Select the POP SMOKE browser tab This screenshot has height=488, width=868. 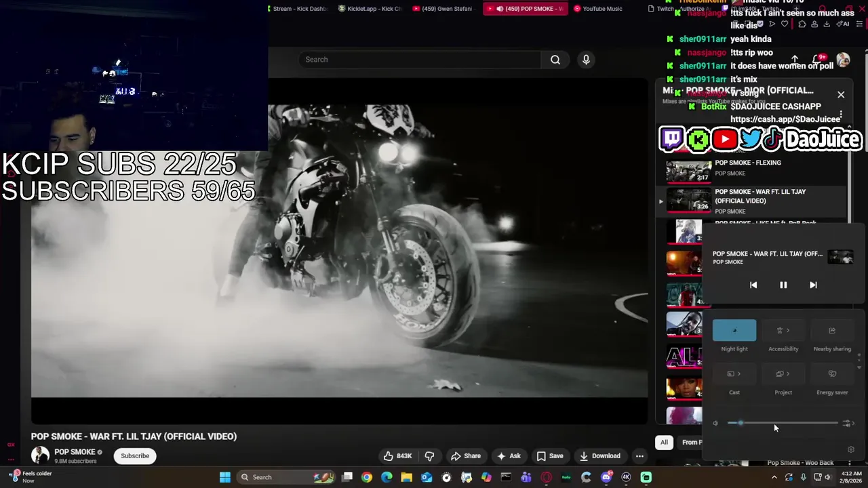pyautogui.click(x=526, y=9)
